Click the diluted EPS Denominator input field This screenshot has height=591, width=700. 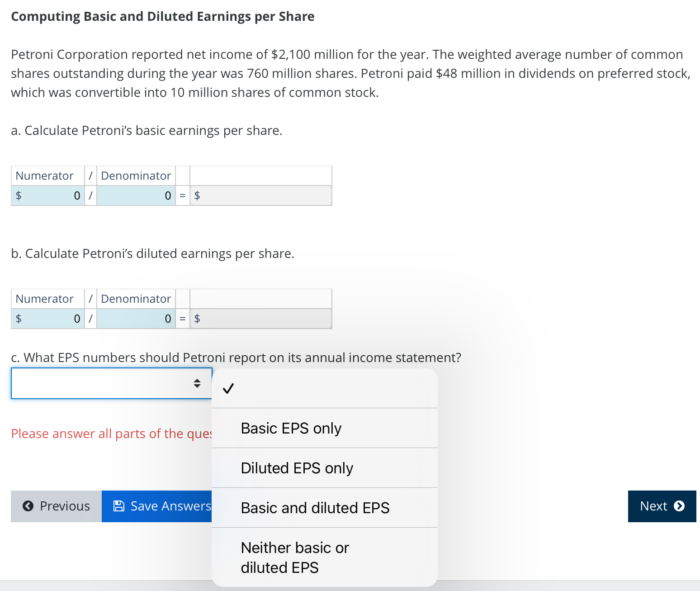coord(136,318)
